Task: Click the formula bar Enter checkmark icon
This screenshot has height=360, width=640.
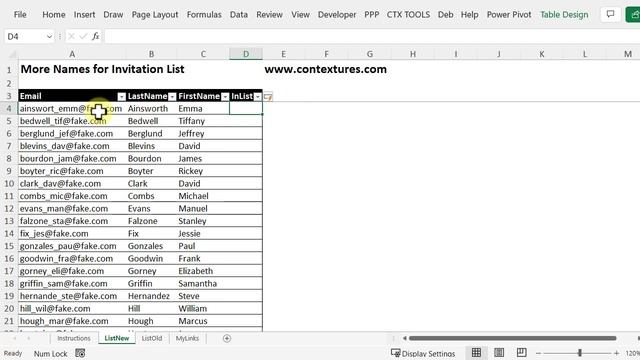Action: click(83, 37)
